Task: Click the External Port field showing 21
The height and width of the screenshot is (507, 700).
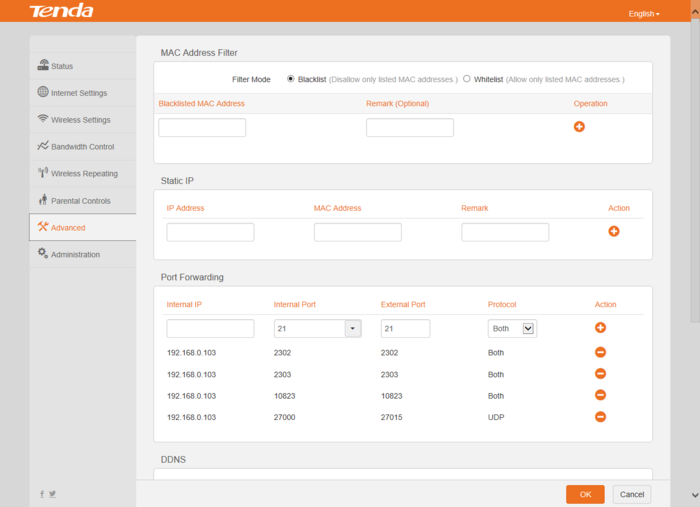Action: pyautogui.click(x=405, y=328)
